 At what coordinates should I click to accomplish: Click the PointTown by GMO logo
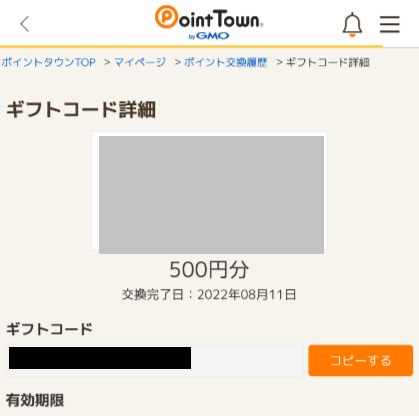pos(209,23)
